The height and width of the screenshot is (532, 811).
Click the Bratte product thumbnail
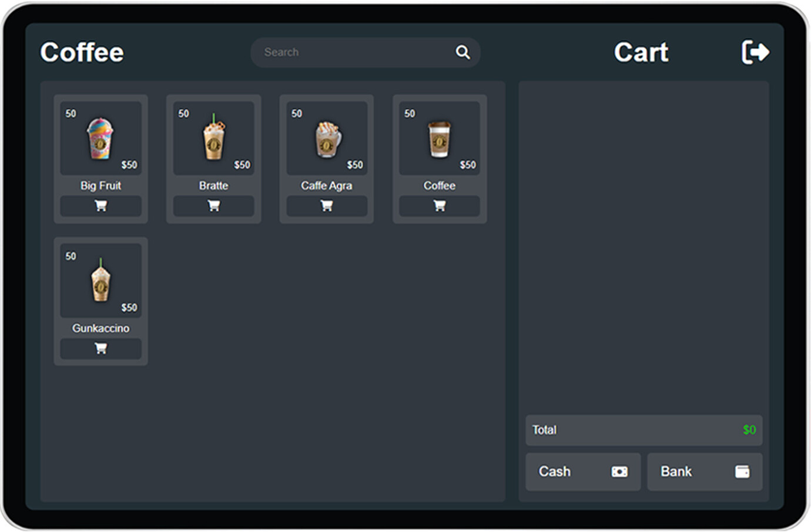[x=213, y=138]
